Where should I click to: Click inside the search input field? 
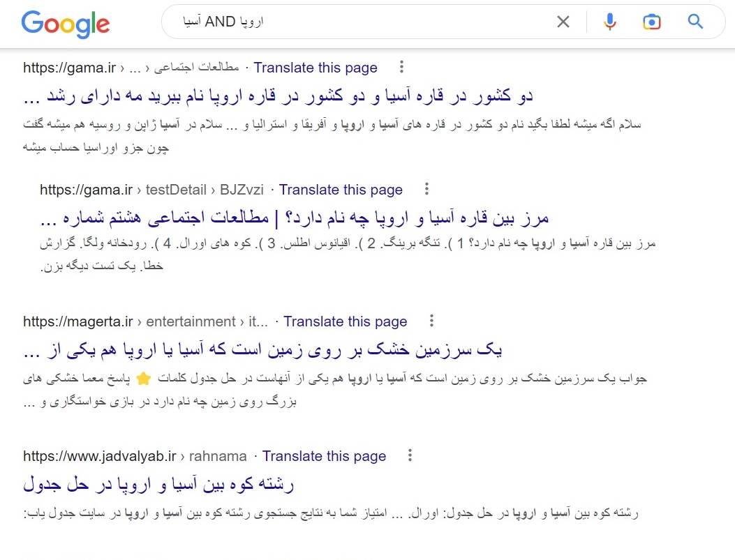[349, 22]
